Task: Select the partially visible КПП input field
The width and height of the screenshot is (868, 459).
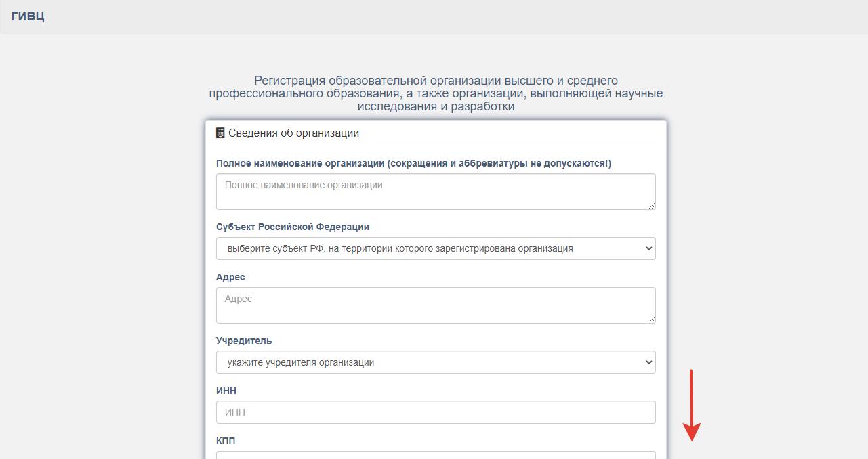Action: [x=435, y=455]
